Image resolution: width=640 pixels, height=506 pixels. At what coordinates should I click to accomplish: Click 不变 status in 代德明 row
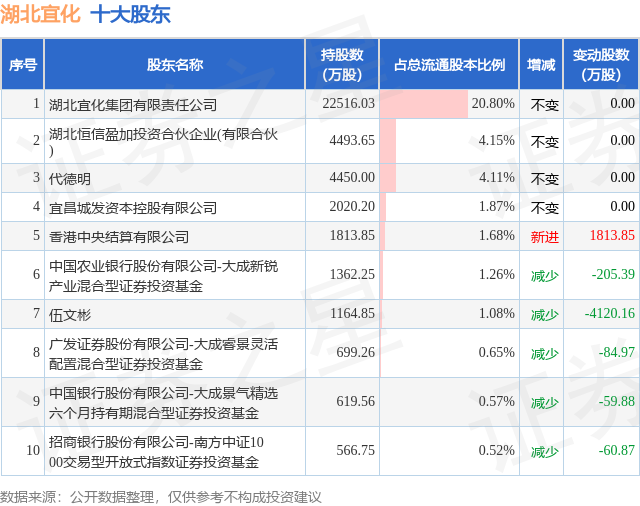[x=544, y=179]
